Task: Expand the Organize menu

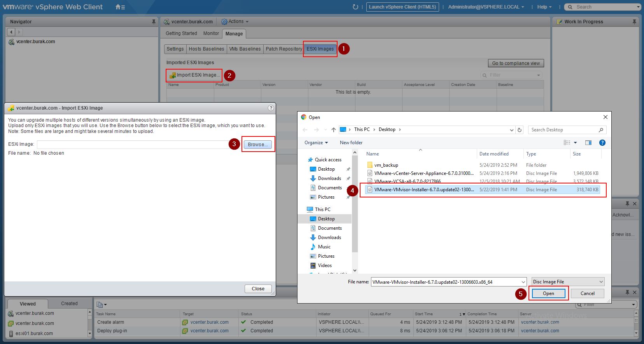Action: [x=316, y=143]
